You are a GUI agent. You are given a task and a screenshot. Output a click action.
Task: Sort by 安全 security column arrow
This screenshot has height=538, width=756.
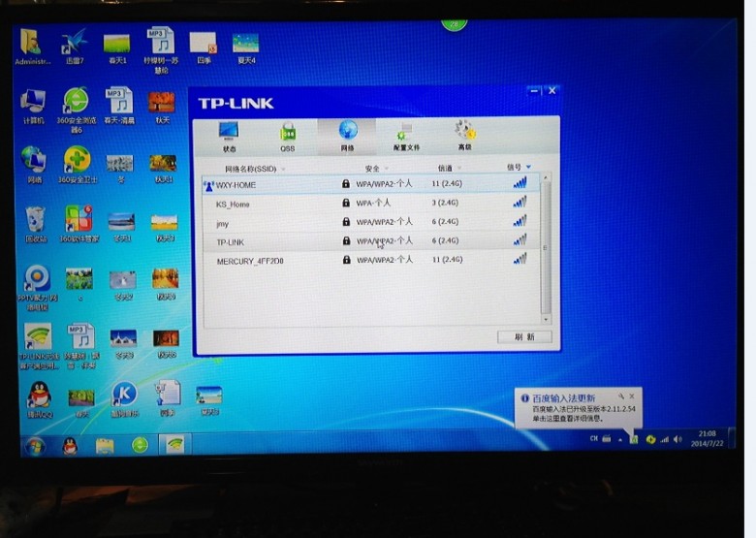coord(387,169)
